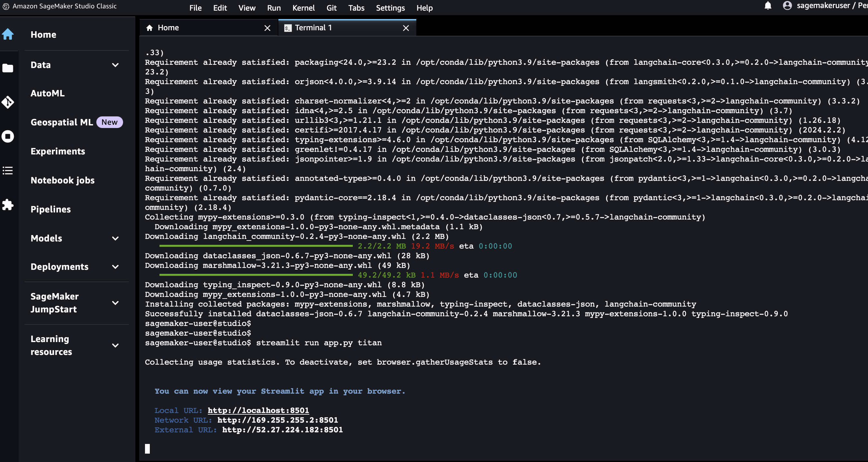Switch to the Home tab
This screenshot has width=868, height=462.
(x=169, y=28)
